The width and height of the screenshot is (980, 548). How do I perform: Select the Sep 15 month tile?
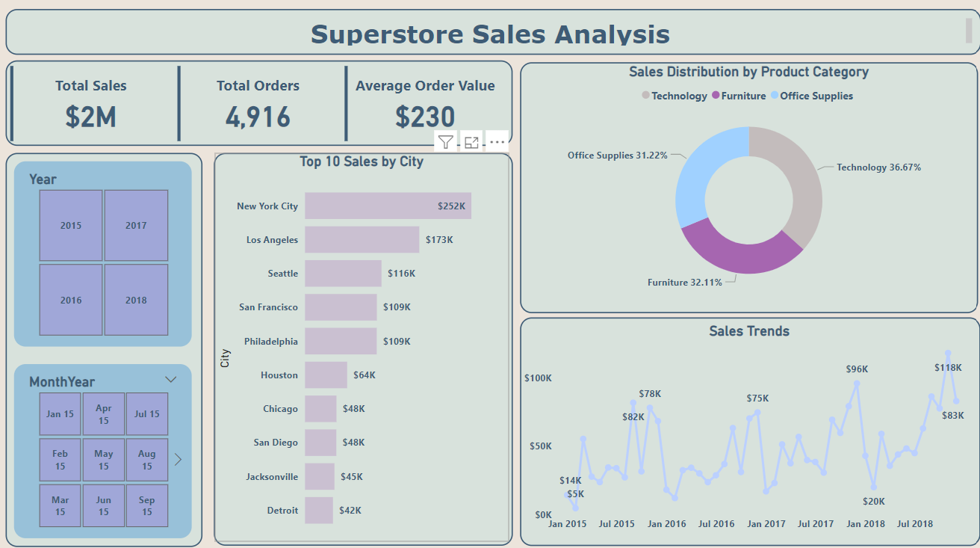146,506
